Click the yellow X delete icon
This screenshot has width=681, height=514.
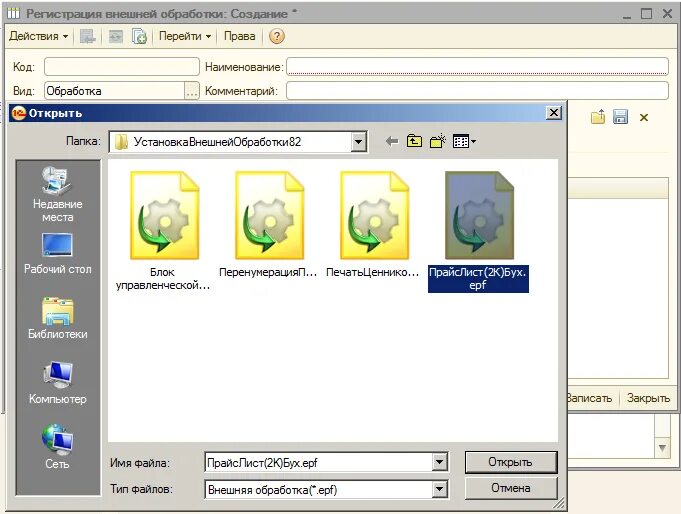pos(644,117)
